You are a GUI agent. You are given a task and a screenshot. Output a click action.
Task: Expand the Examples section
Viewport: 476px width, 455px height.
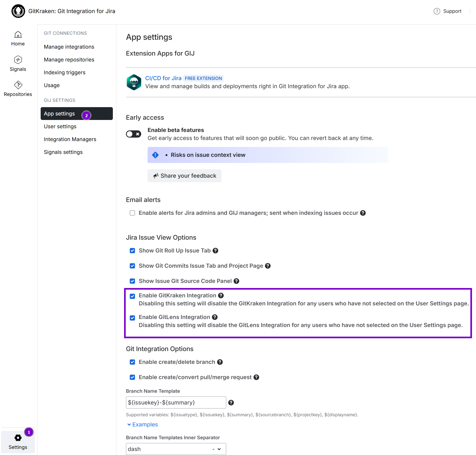point(142,424)
